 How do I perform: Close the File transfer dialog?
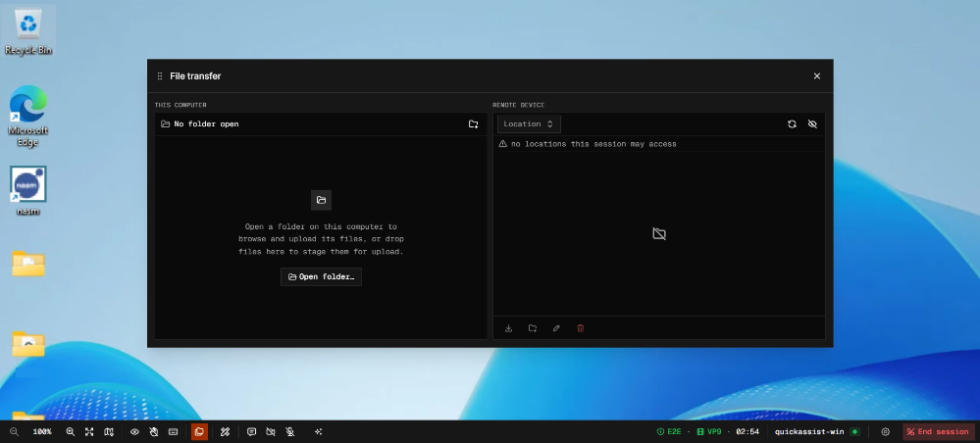817,76
